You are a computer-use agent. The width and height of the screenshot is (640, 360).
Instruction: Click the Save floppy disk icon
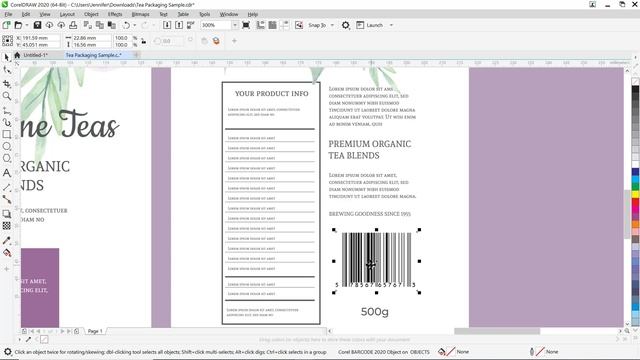pos(37,25)
